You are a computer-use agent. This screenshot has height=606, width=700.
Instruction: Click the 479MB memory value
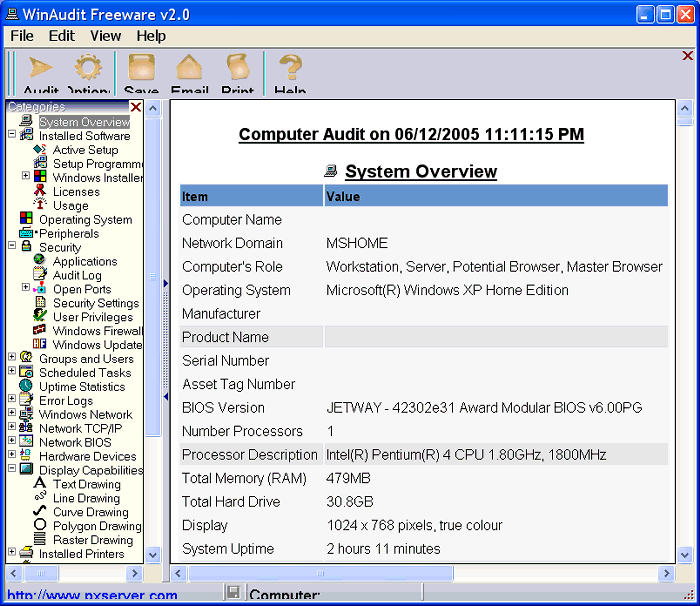(x=348, y=478)
